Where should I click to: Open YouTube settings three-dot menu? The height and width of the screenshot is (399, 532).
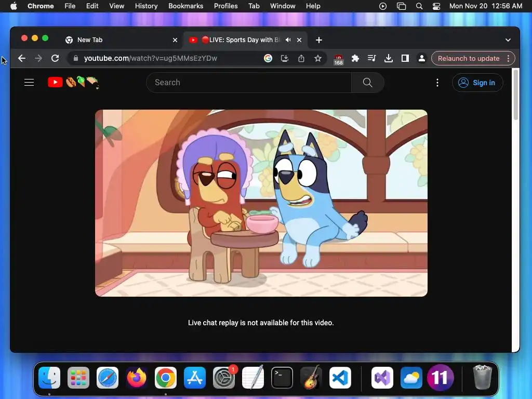click(437, 83)
